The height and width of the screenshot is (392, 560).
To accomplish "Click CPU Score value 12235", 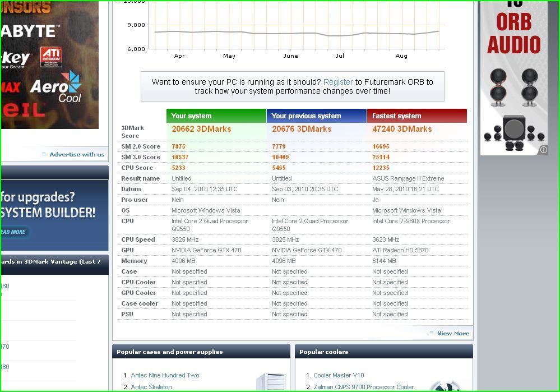I will click(381, 168).
